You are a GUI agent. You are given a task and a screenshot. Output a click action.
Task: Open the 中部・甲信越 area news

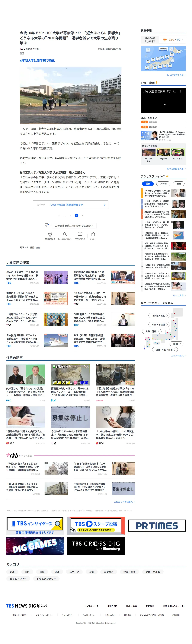click(x=160, y=324)
